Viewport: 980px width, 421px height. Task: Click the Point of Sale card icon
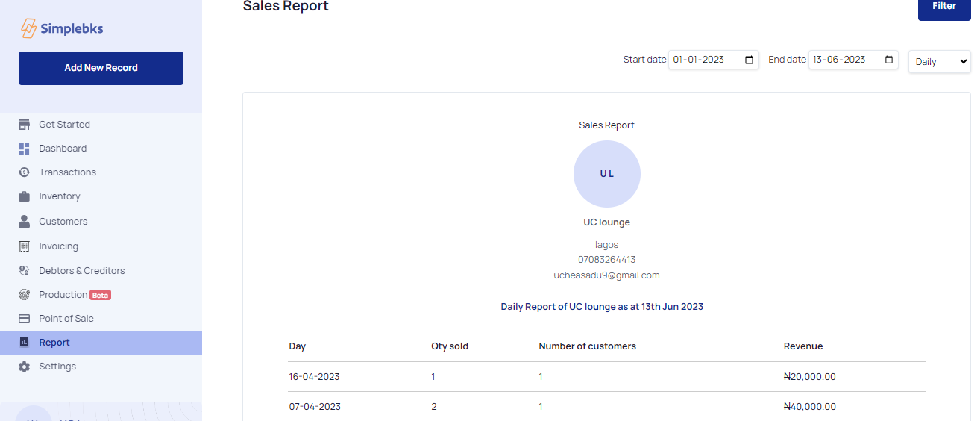25,319
